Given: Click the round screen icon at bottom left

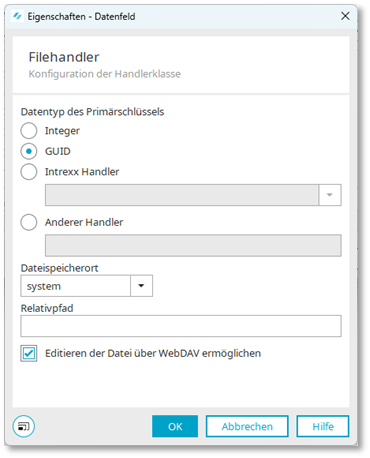Looking at the screenshot, I should tap(23, 426).
